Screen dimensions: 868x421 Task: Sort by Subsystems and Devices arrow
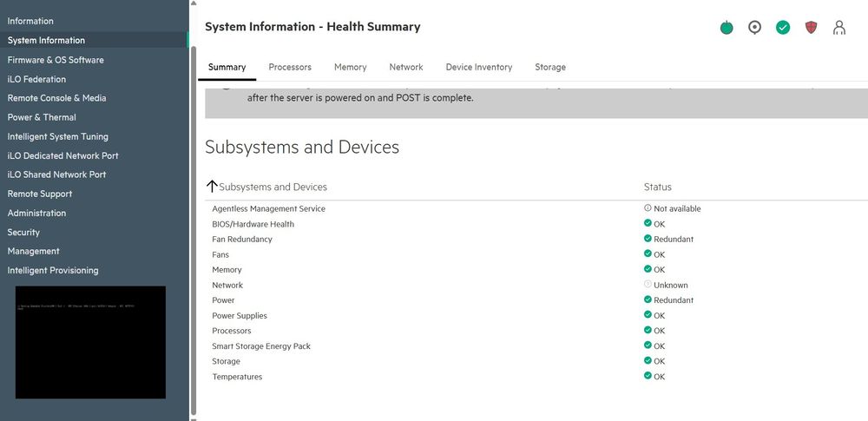click(x=212, y=187)
